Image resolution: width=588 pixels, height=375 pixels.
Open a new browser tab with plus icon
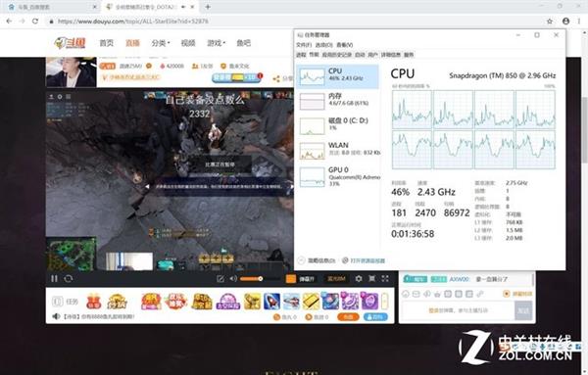tap(208, 7)
